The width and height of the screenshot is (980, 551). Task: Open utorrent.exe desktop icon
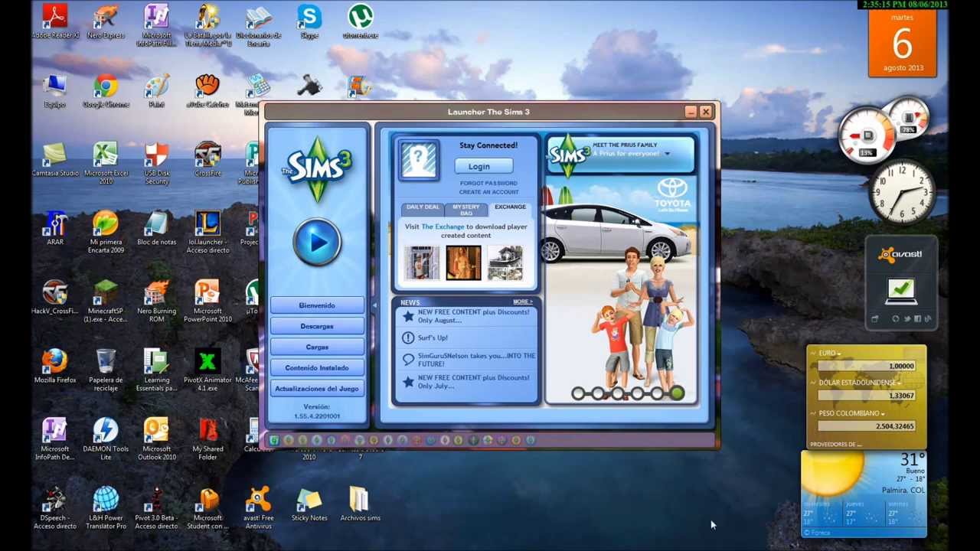point(360,21)
